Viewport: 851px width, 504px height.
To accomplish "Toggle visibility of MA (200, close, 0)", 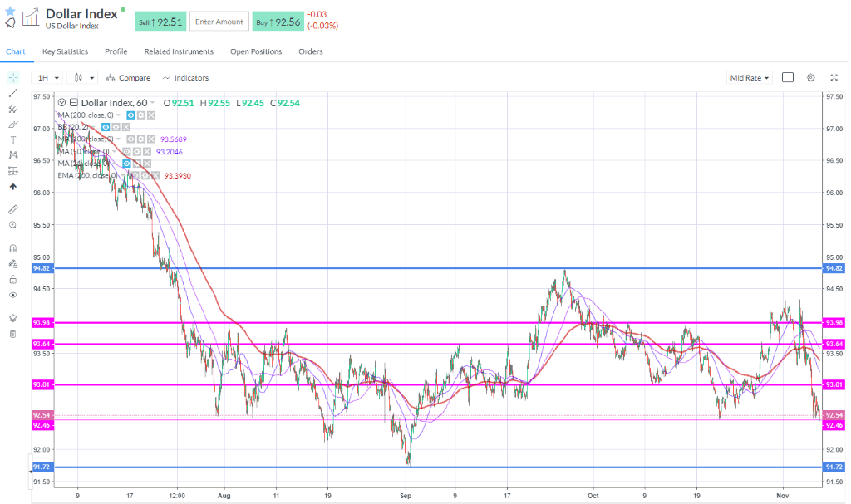I will pos(130,115).
